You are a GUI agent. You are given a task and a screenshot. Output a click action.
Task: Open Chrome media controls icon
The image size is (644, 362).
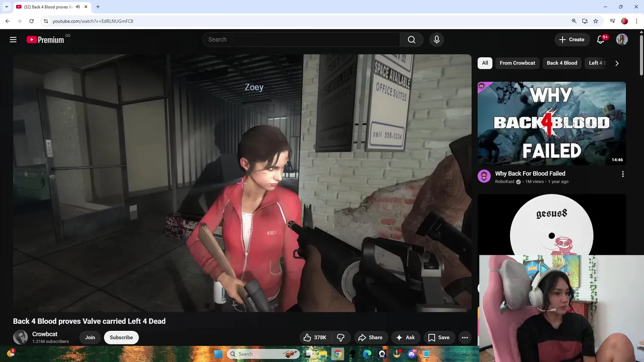[x=612, y=21]
